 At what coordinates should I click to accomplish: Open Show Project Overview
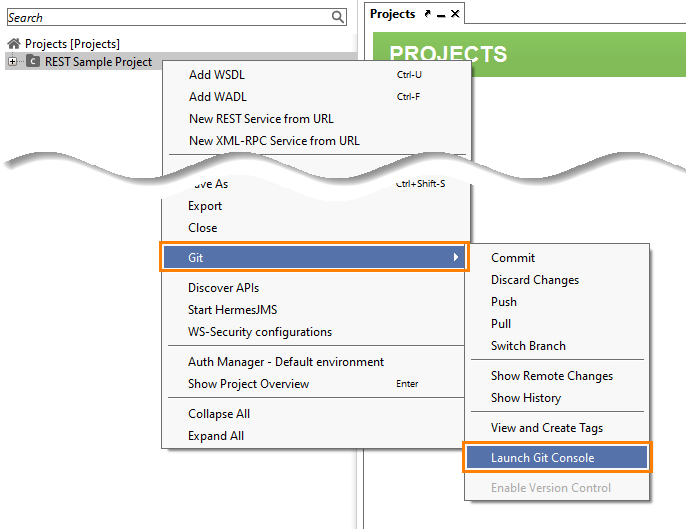click(x=249, y=384)
